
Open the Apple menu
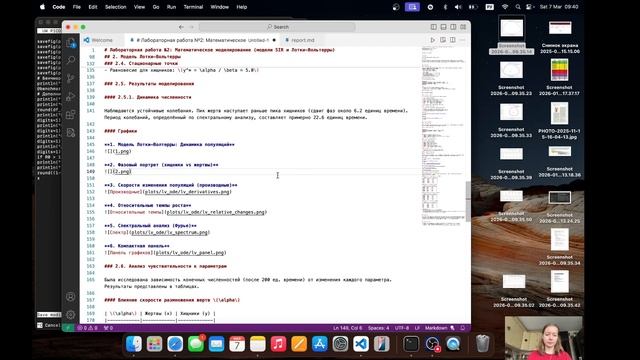[x=42, y=7]
